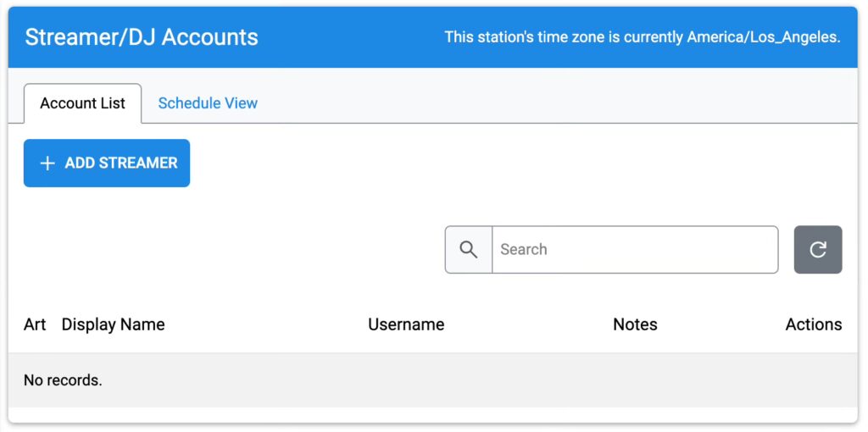
Task: Sort by the Username column header
Action: pos(406,324)
